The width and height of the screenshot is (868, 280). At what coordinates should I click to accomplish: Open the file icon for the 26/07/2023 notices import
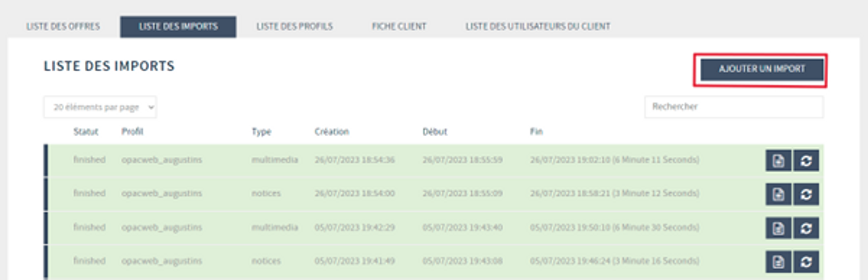click(x=778, y=194)
